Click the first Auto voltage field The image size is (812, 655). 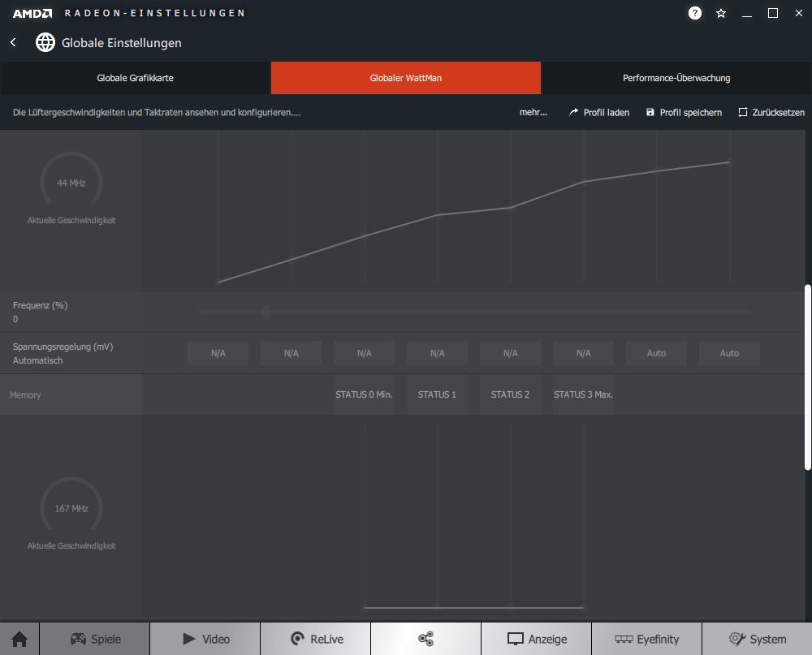[x=656, y=353]
